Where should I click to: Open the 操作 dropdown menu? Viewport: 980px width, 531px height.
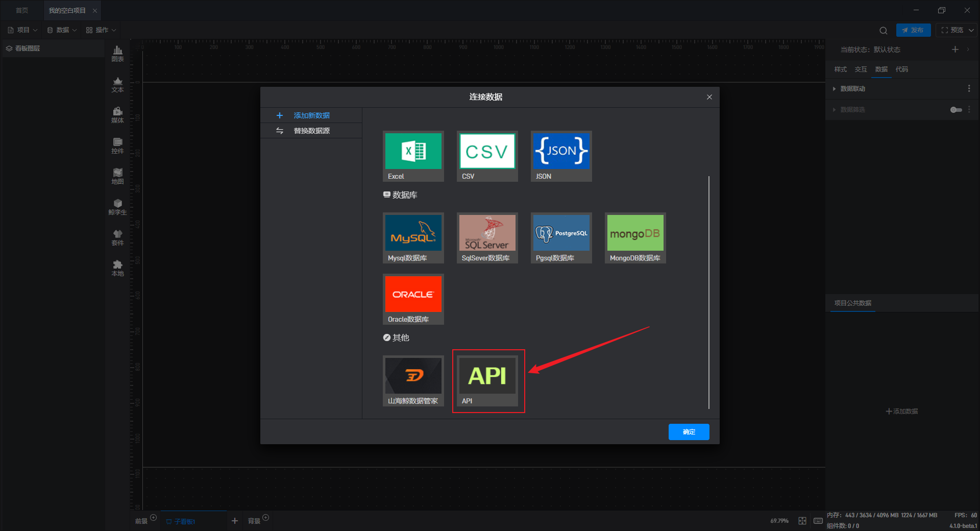click(x=101, y=30)
